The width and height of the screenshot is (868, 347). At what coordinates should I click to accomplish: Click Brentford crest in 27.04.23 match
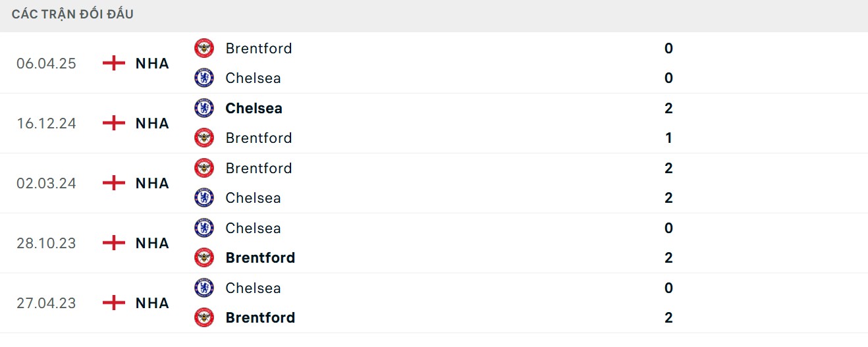[204, 317]
